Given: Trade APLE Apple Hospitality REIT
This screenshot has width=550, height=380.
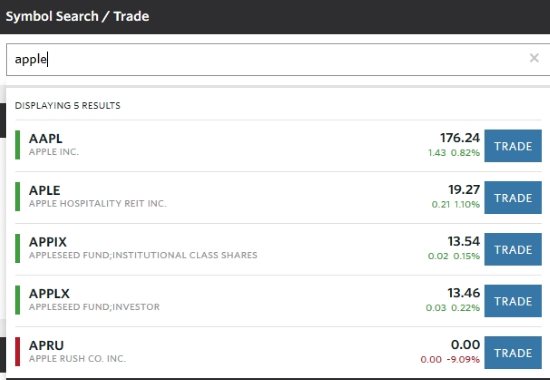Looking at the screenshot, I should 513,198.
